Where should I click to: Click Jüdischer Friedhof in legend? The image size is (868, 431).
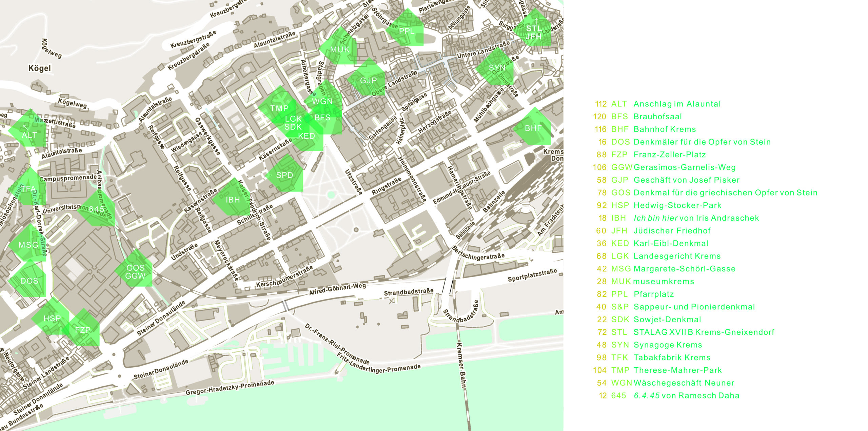(x=672, y=231)
